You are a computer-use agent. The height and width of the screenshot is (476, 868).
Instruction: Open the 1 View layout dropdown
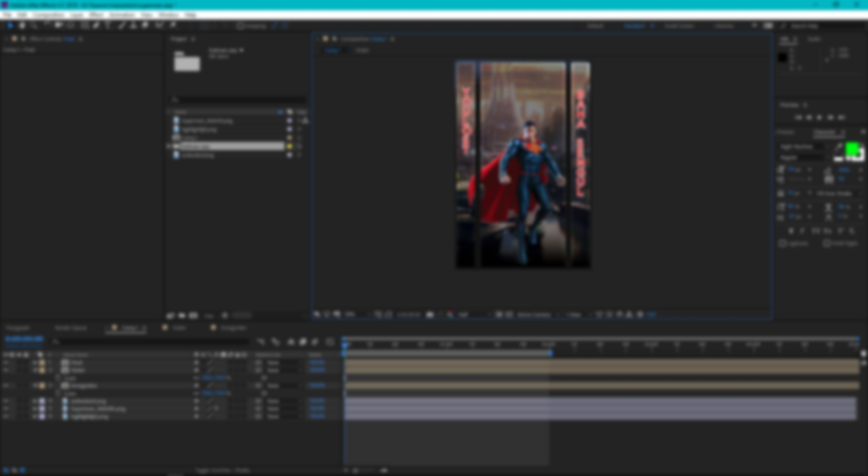577,315
